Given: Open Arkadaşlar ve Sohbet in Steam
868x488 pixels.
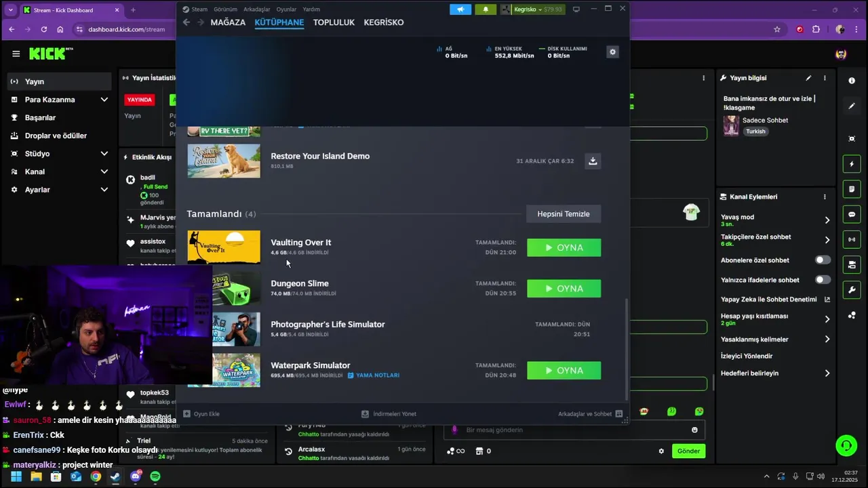Looking at the screenshot, I should tap(590, 413).
